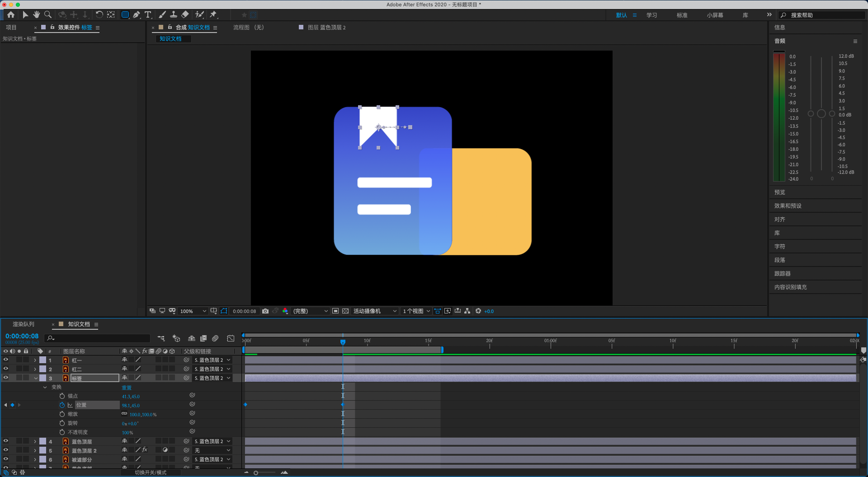The height and width of the screenshot is (477, 868).
Task: Open the 对齐 panel
Action: [779, 220]
